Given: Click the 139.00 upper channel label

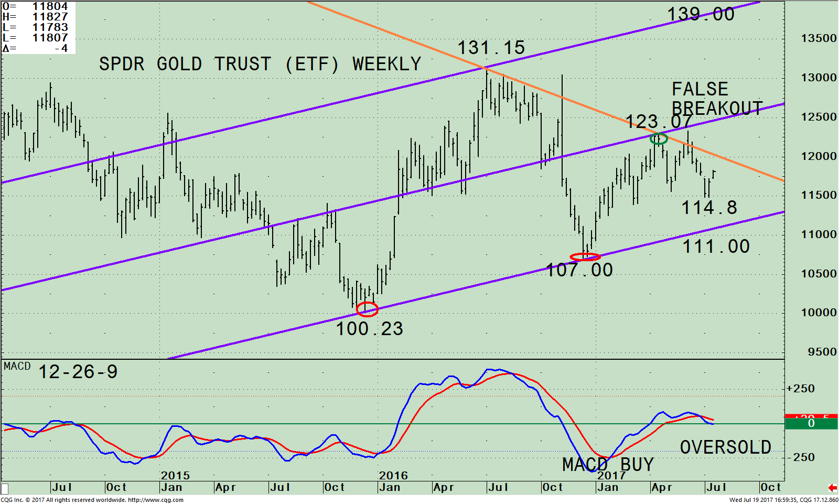Looking at the screenshot, I should pos(701,14).
